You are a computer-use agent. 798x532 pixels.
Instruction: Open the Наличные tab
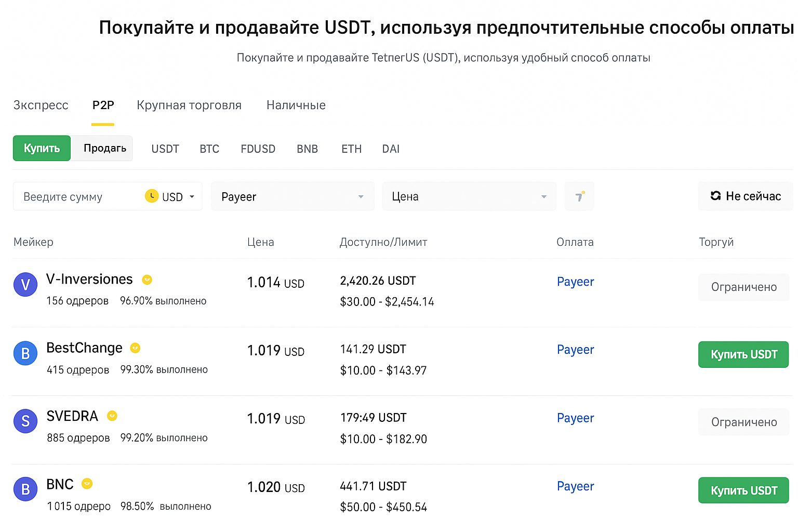(x=296, y=105)
